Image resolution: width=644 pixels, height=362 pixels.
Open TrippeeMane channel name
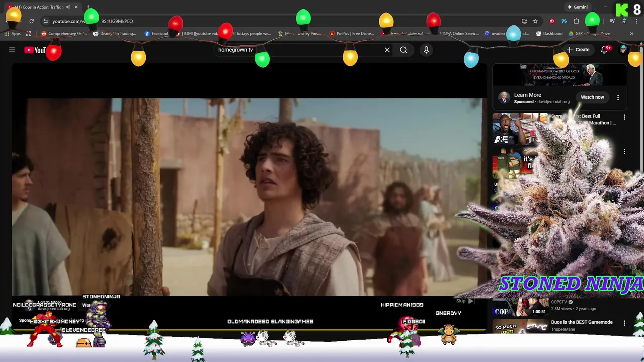tap(562, 330)
